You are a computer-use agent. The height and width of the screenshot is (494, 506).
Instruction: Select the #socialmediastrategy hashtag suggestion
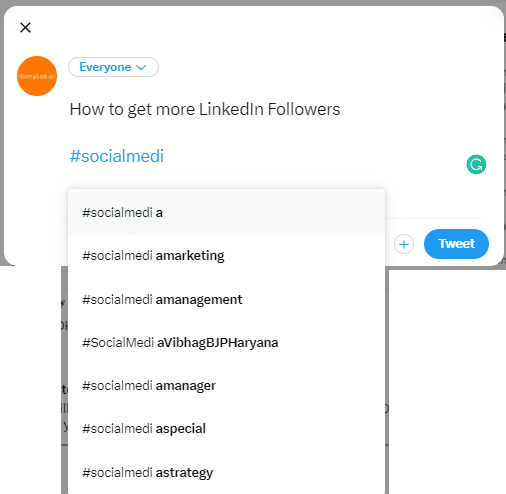pos(226,472)
